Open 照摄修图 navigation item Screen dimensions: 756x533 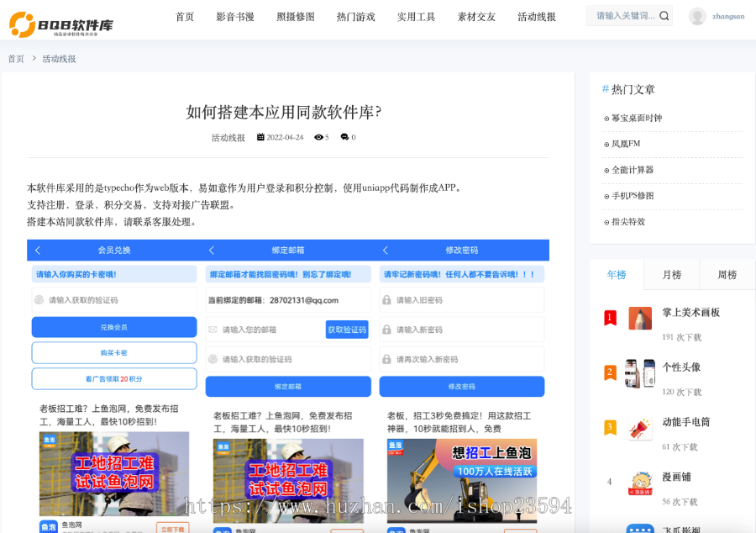(x=296, y=17)
